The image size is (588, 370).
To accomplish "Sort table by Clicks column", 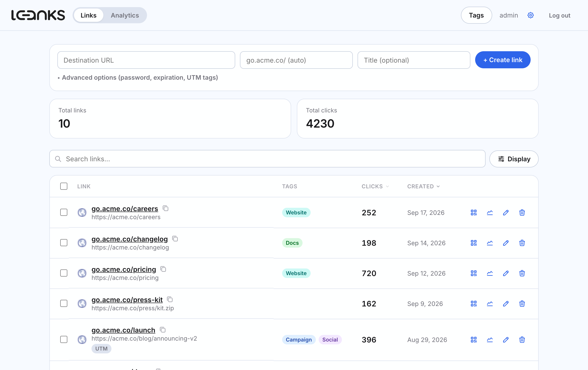I will tap(375, 186).
